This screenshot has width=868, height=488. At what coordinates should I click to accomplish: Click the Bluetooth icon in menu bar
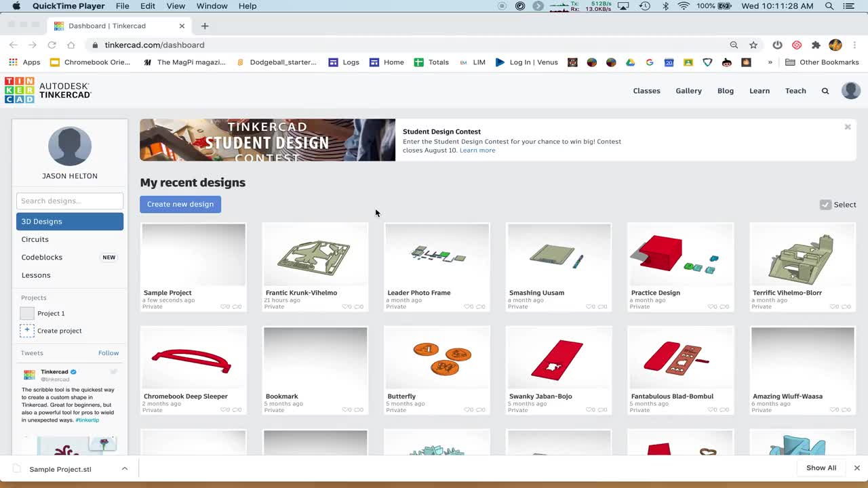point(665,6)
